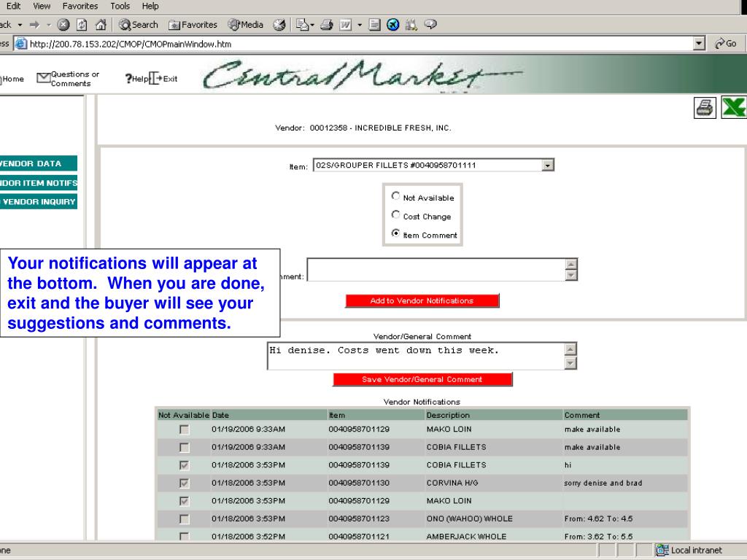Viewport: 747px width, 560px height.
Task: Click the Exit door icon
Action: (155, 79)
